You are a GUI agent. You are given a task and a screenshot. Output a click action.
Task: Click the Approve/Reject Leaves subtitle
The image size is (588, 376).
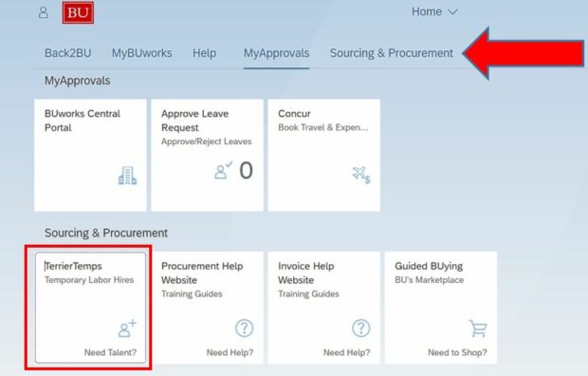click(207, 141)
